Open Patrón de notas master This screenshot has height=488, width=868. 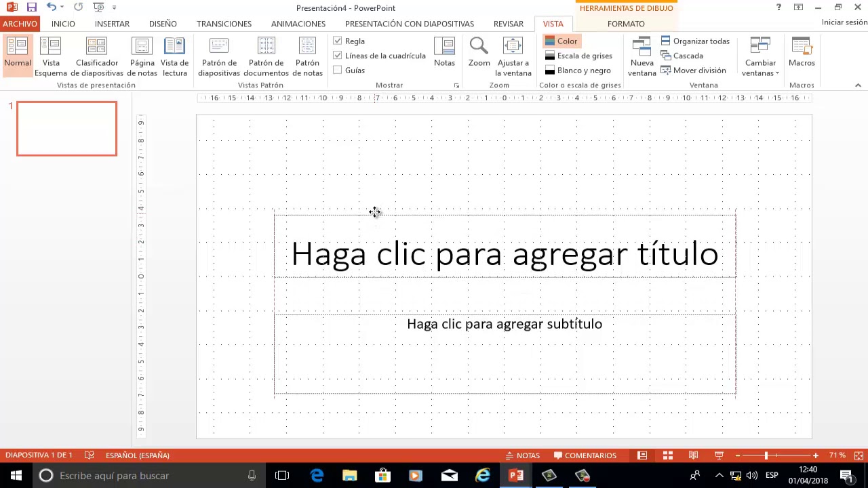[308, 56]
